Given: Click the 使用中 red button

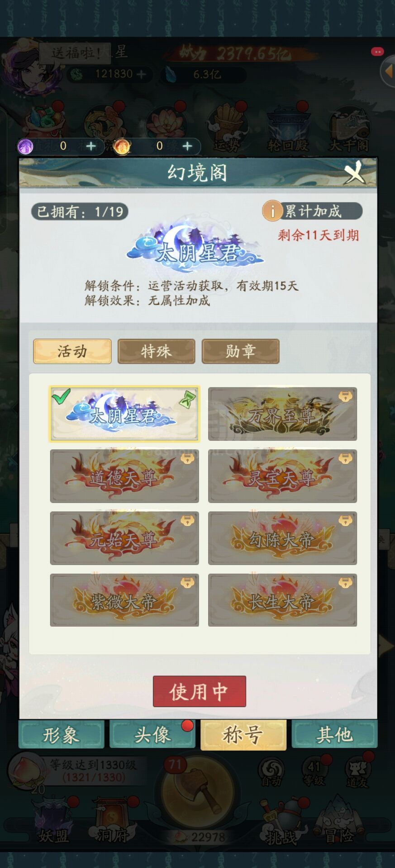Looking at the screenshot, I should [199, 691].
